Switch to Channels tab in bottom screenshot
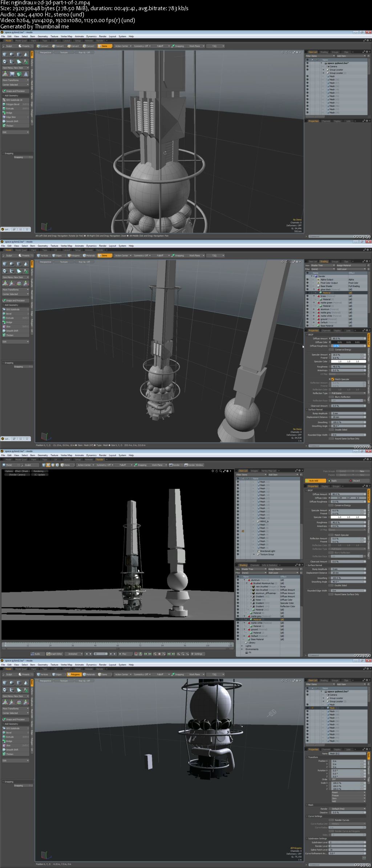Image resolution: width=372 pixels, height=868 pixels. [326, 749]
